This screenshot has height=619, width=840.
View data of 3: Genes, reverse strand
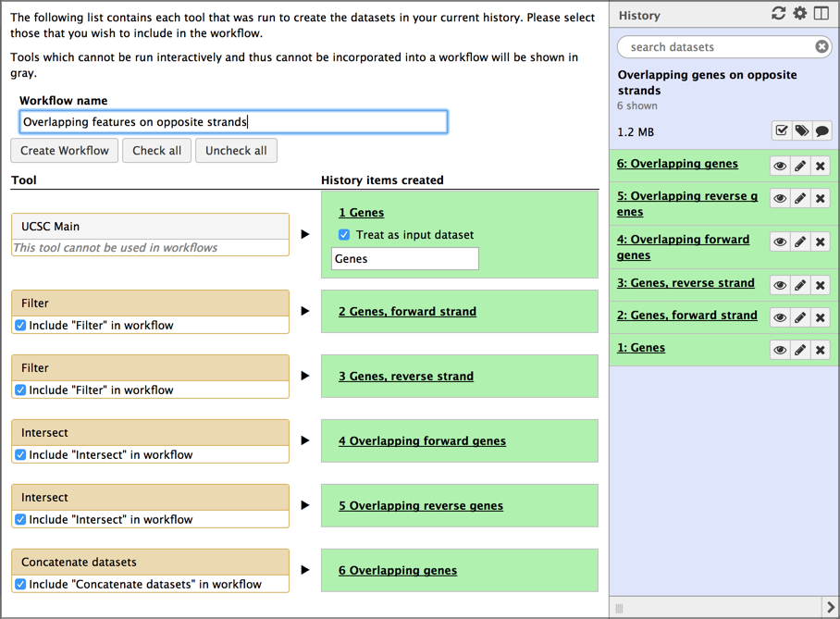(780, 285)
